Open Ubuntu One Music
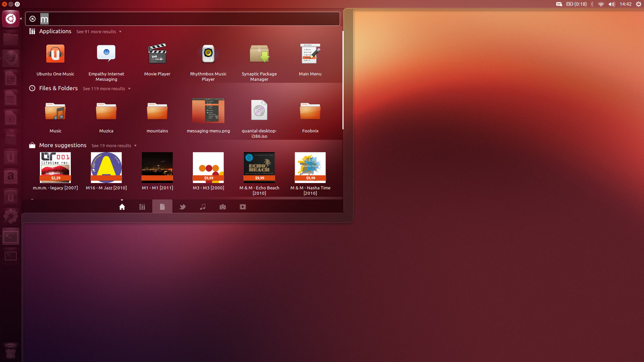The height and width of the screenshot is (362, 644). click(x=55, y=53)
